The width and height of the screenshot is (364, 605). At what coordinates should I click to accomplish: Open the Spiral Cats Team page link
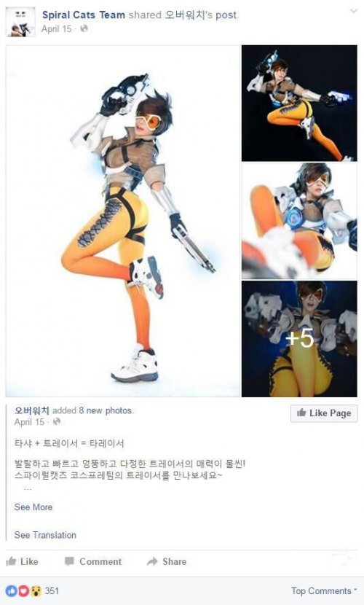click(84, 15)
